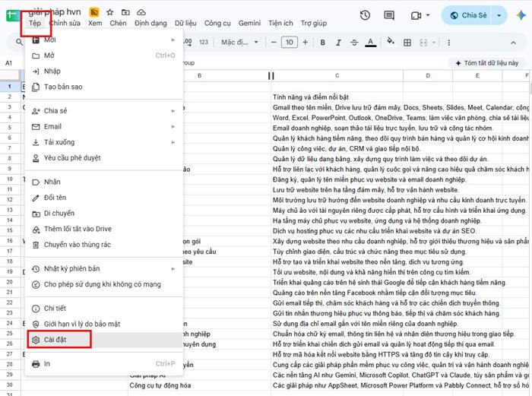Expand the merge cells dropdown arrow
532x396 pixels.
434,43
